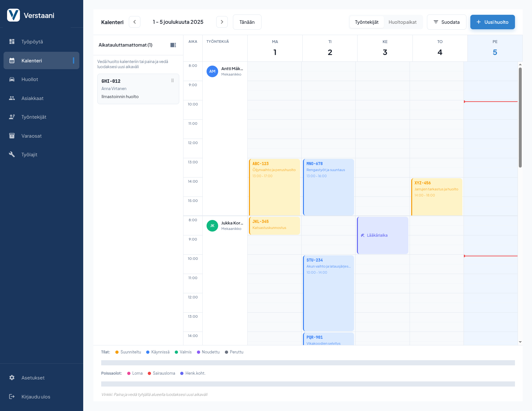
Task: Select the Työlajit wrench icon
Action: [12, 154]
